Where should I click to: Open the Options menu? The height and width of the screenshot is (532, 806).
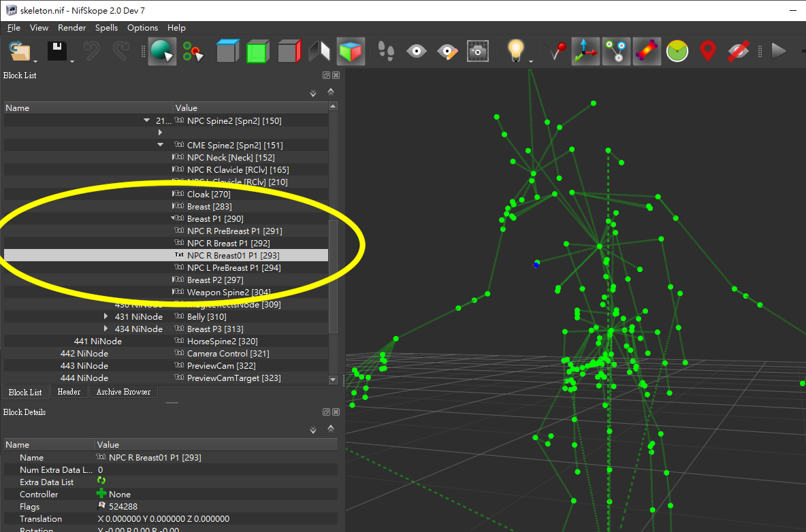point(142,28)
